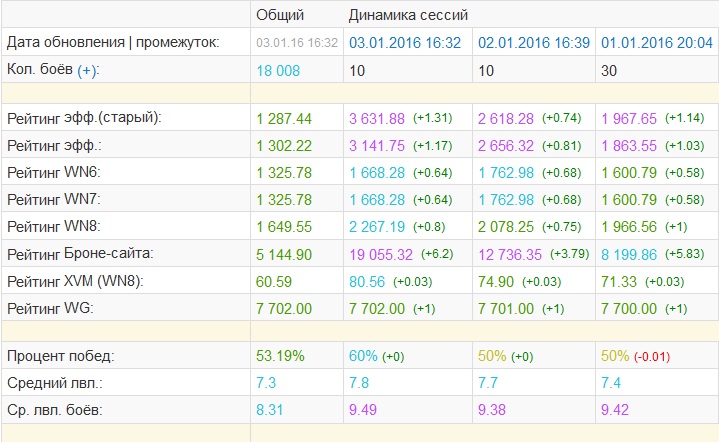The image size is (719, 442).
Task: Select value 1 967.65 in old efficiency row
Action: (x=629, y=119)
